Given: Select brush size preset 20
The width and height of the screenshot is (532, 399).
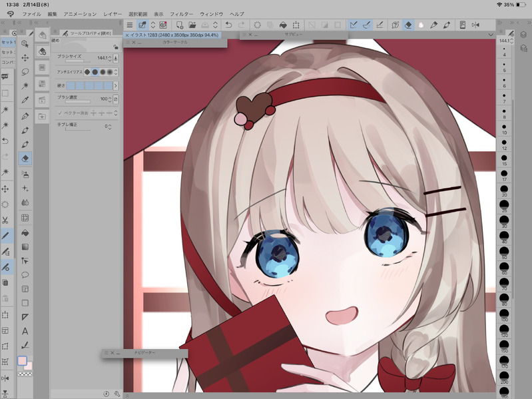Looking at the screenshot, I should (504, 191).
